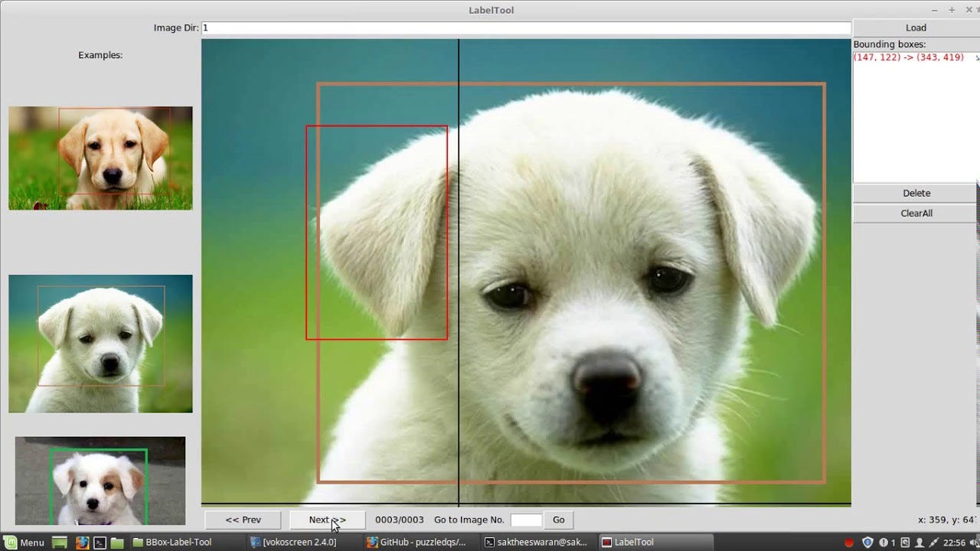Delete the selected bounding box
The image size is (980, 551).
(x=916, y=193)
